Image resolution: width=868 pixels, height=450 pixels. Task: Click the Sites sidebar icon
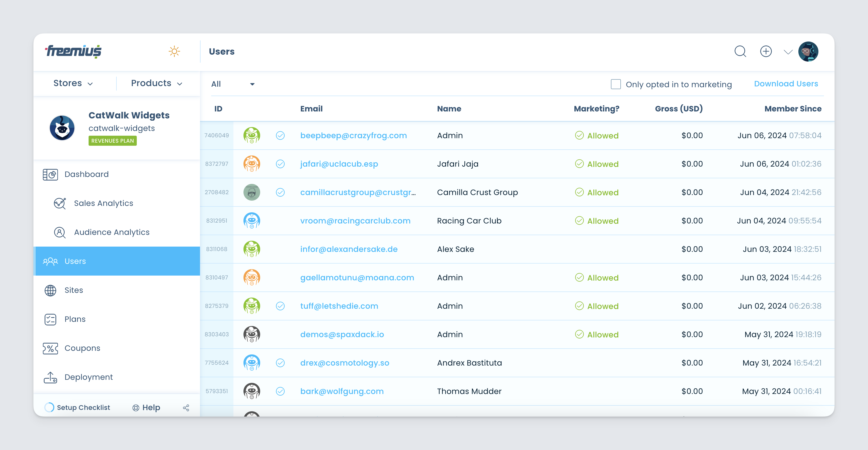point(50,290)
